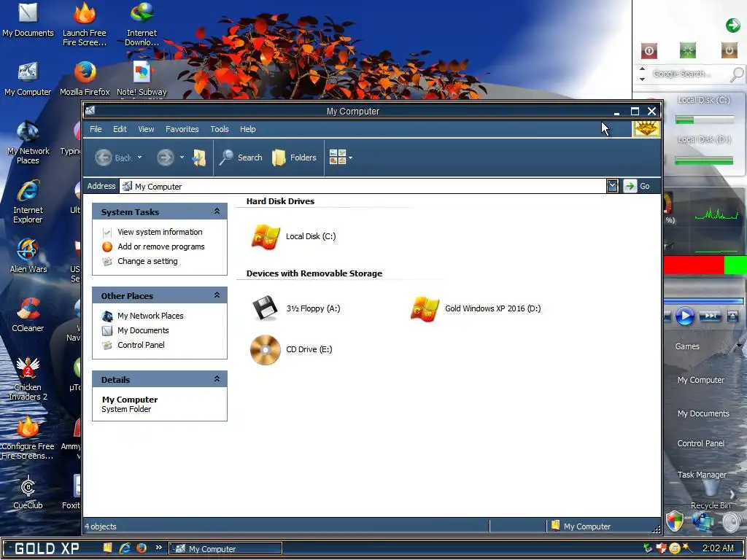Image resolution: width=747 pixels, height=560 pixels.
Task: Open the Views toolbar icon
Action: (337, 157)
